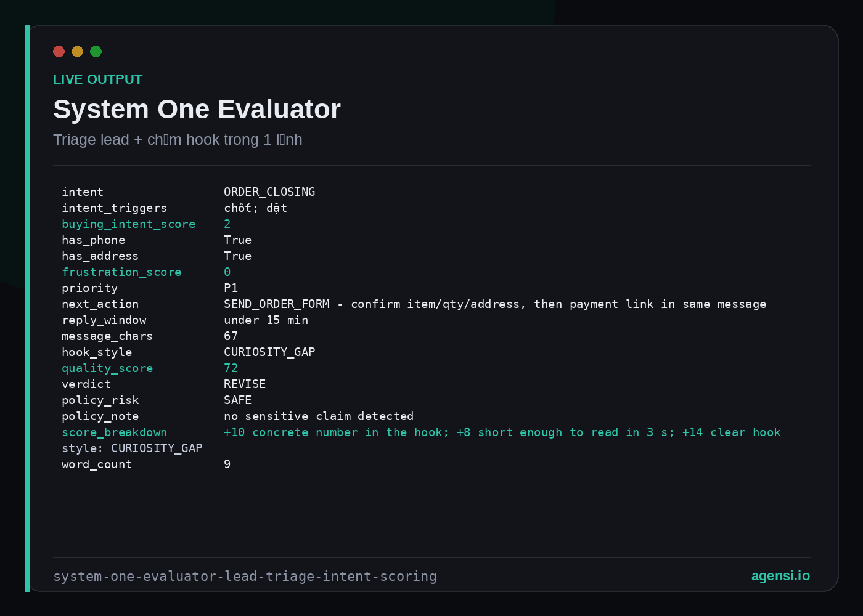Viewport: 863px width, 616px height.
Task: Click the 'under 15 min' value
Action: click(x=266, y=320)
